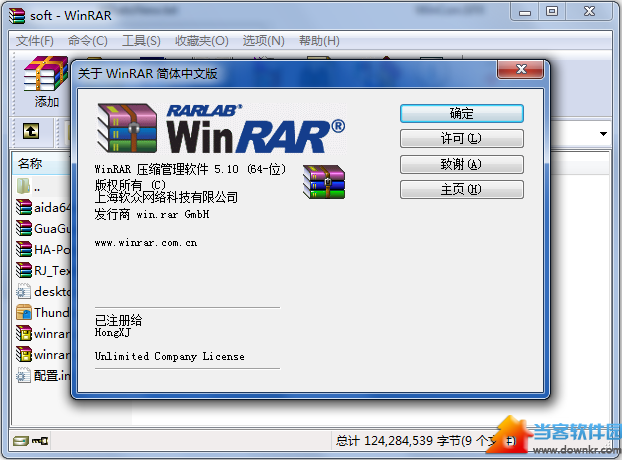Viewport: 622px width, 460px height.
Task: Close the 关于 WinRAR dialog
Action: point(520,69)
